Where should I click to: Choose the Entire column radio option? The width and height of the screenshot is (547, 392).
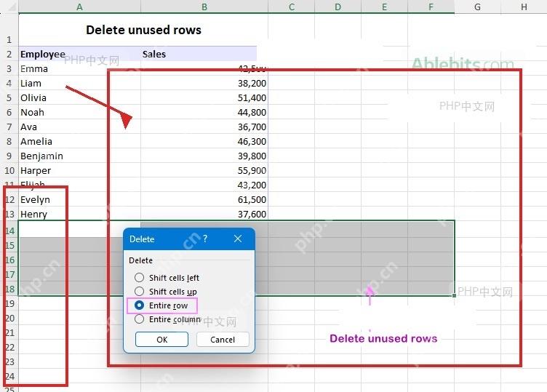click(139, 319)
